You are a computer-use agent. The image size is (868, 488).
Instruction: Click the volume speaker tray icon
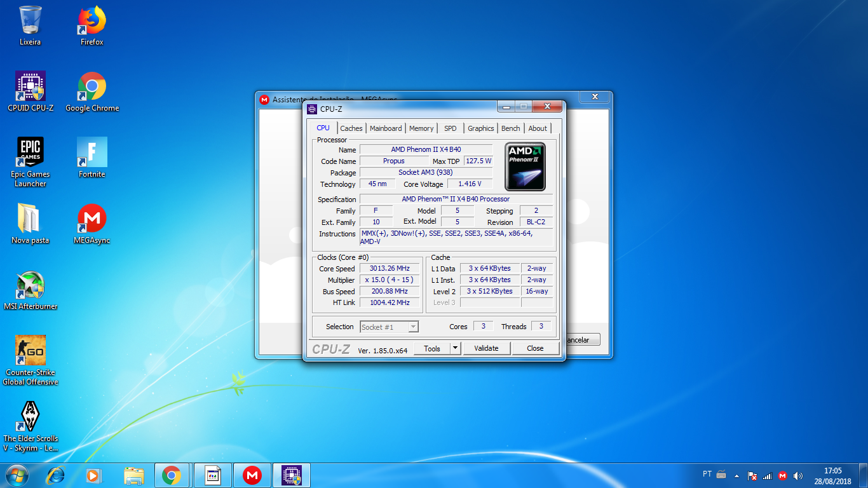798,475
